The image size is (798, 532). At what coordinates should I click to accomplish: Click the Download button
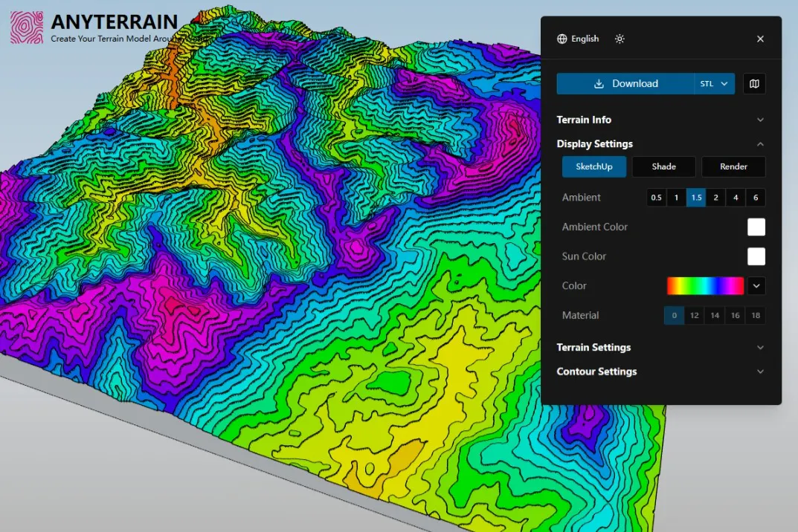pyautogui.click(x=625, y=84)
